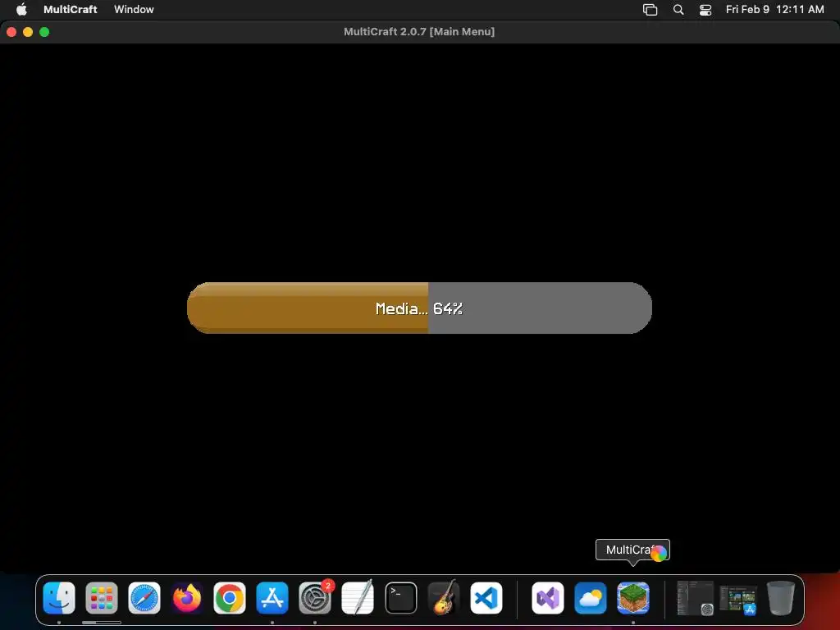Open the MultiCraft app menu
Viewport: 840px width, 630px height.
pyautogui.click(x=71, y=9)
